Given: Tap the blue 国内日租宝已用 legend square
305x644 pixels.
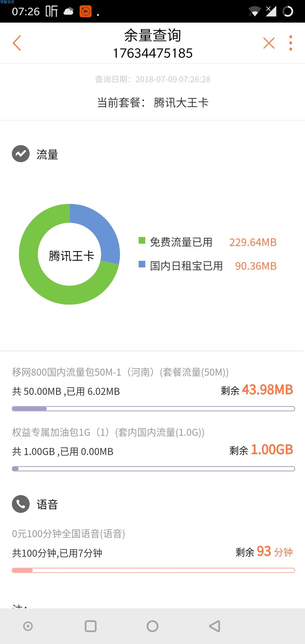Looking at the screenshot, I should (142, 264).
